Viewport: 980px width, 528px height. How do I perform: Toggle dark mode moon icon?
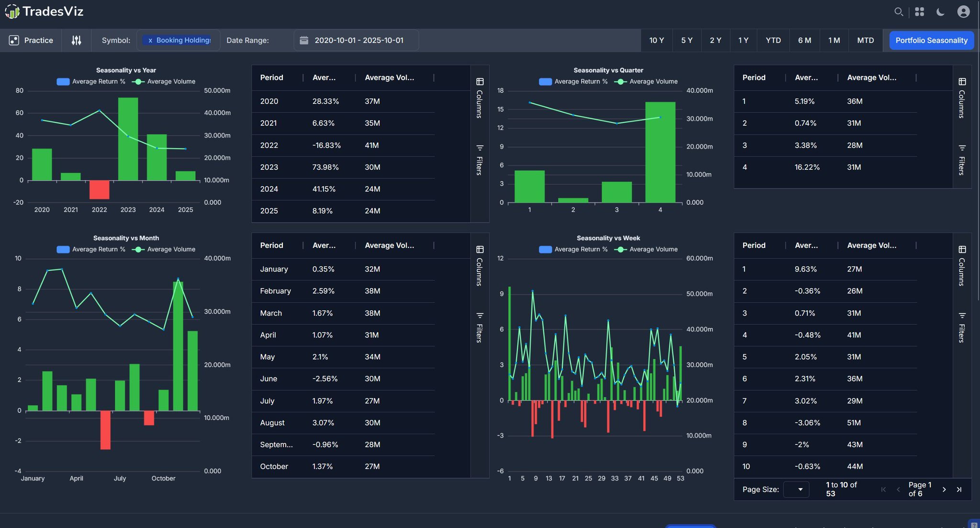point(940,11)
